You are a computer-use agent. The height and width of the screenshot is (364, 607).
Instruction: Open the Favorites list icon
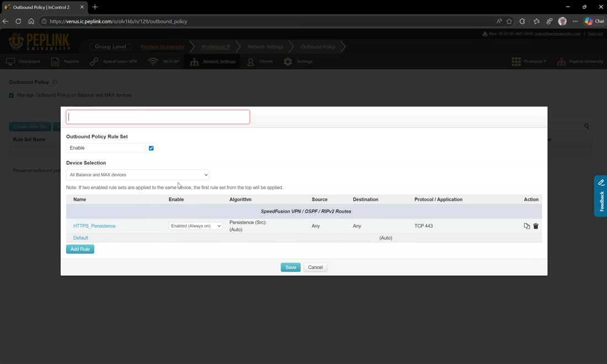click(x=536, y=22)
